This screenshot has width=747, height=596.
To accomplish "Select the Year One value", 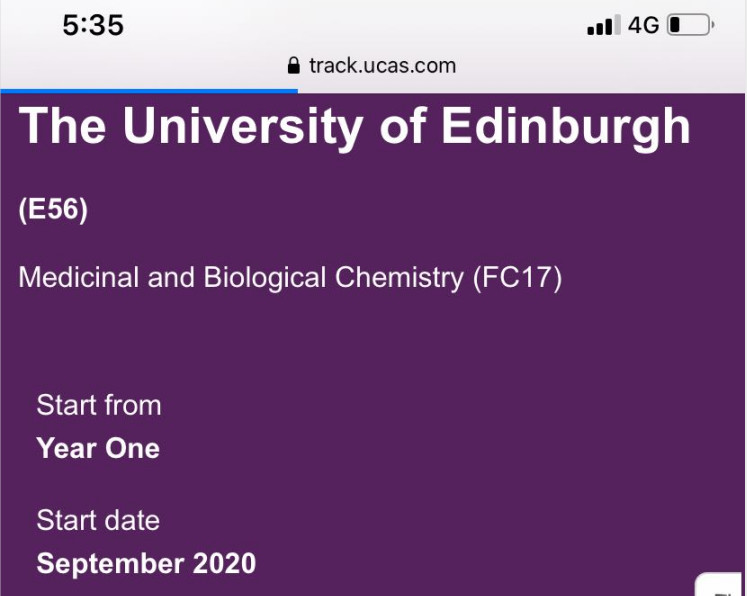I will point(98,448).
